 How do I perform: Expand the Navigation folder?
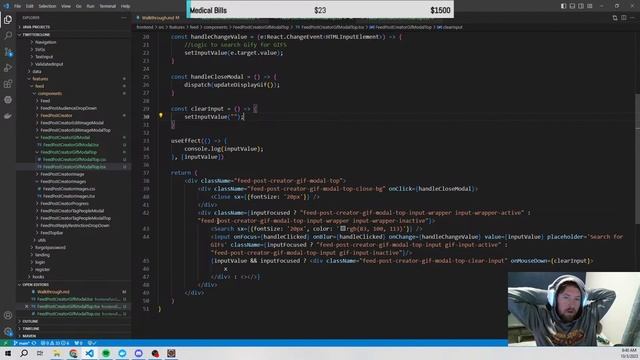click(x=45, y=42)
